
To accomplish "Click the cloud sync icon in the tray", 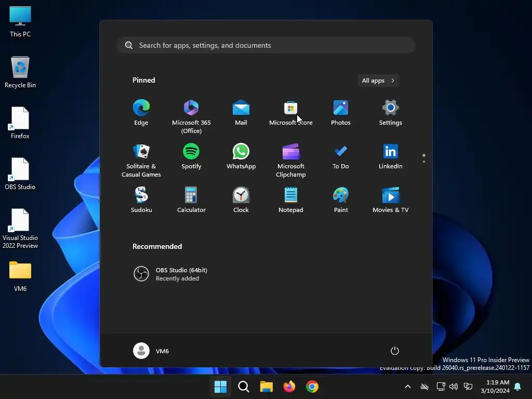I will (424, 387).
